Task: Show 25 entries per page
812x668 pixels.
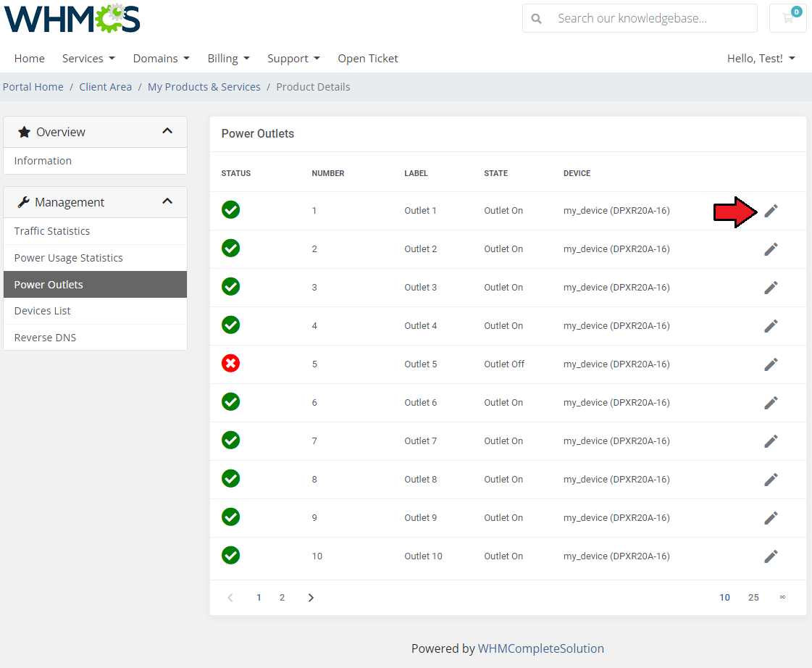Action: pyautogui.click(x=753, y=598)
